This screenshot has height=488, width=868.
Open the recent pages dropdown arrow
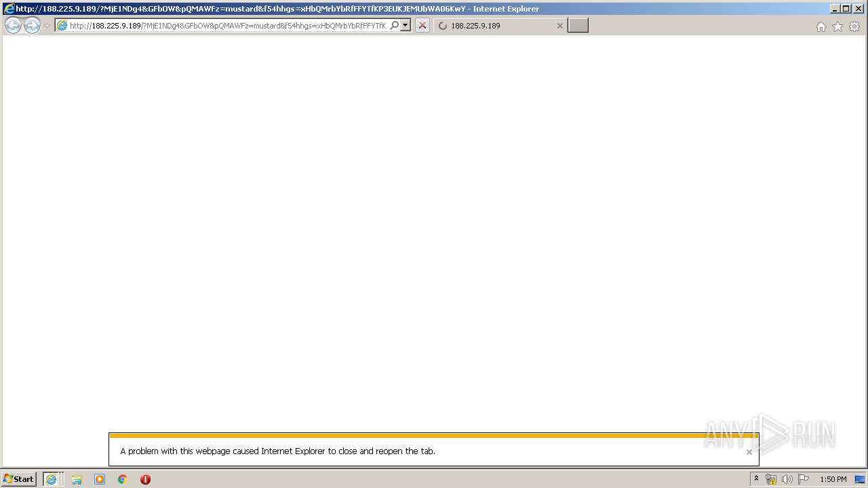(x=47, y=26)
